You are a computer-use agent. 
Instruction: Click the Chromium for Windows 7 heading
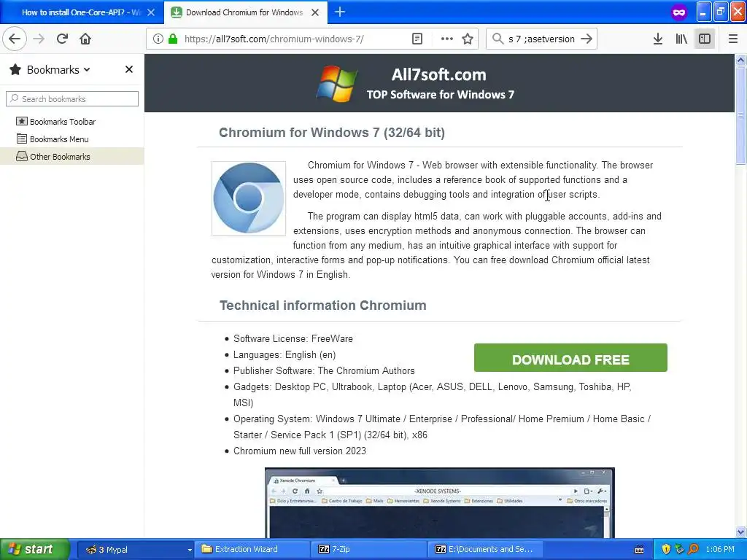point(332,133)
